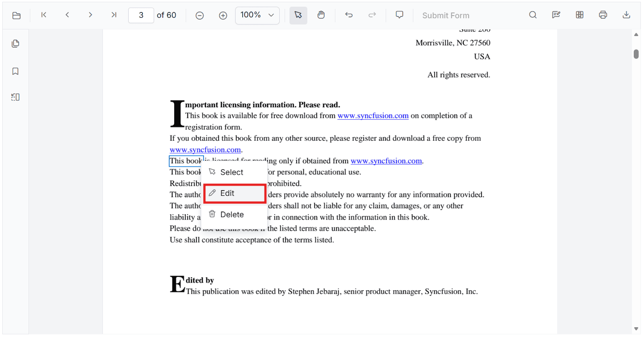Open the organize pages panel
The image size is (644, 337).
click(16, 97)
